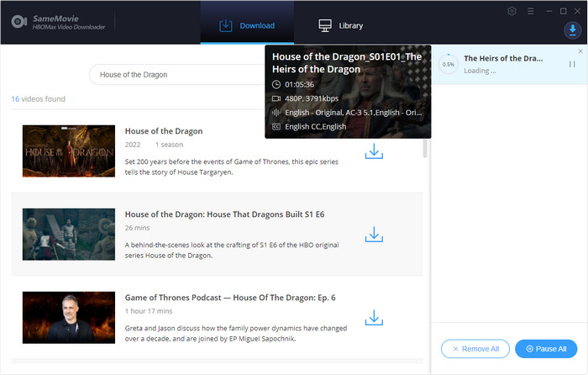The width and height of the screenshot is (588, 375).
Task: Click the 0.5% circular progress indicator
Action: (448, 64)
